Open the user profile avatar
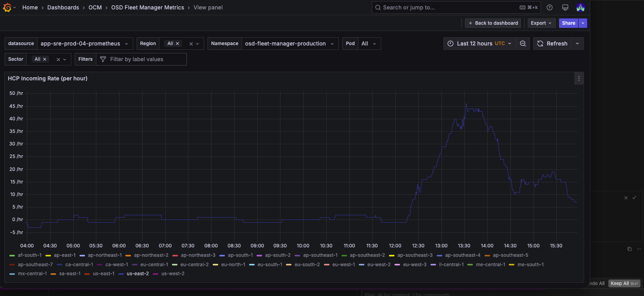644x296 pixels. [580, 7]
